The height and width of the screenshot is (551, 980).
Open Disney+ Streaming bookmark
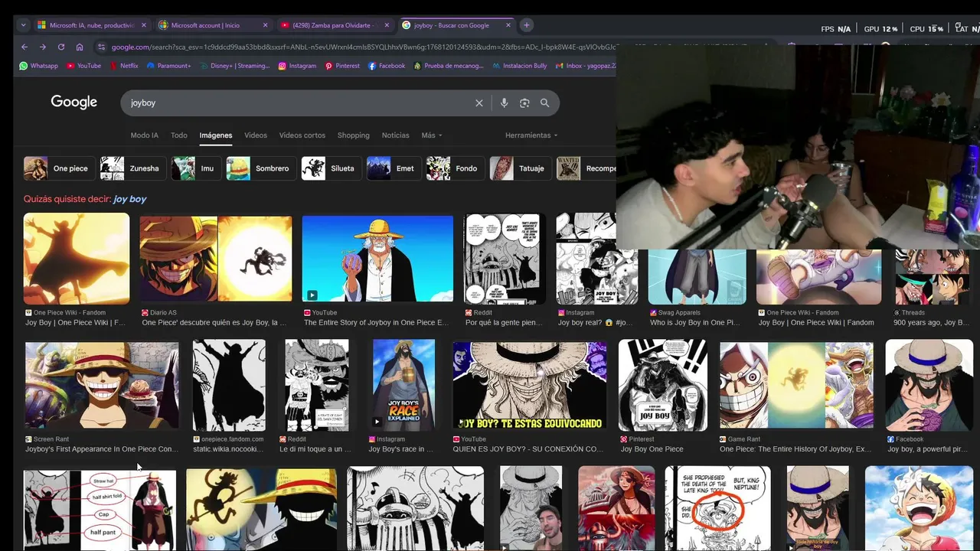click(x=235, y=66)
